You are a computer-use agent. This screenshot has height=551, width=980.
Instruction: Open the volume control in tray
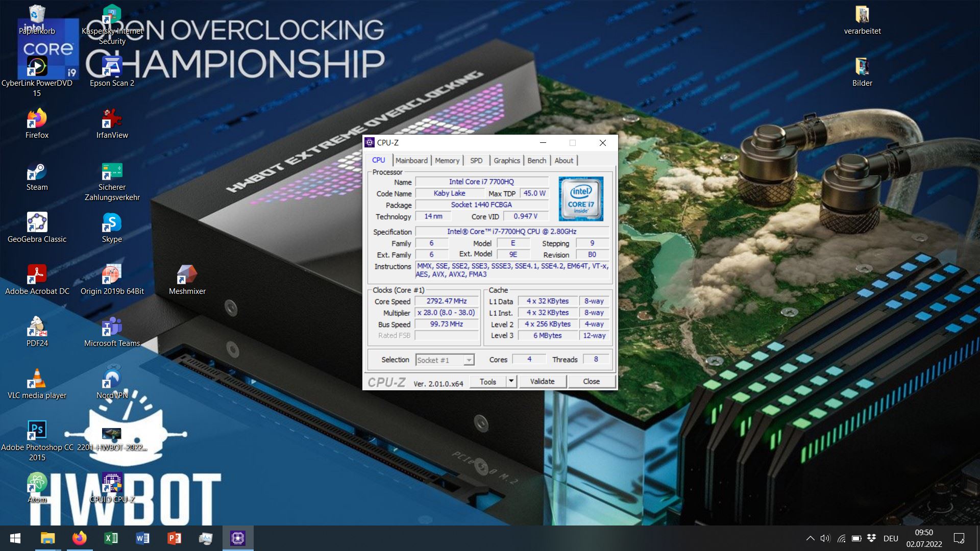[x=825, y=538]
